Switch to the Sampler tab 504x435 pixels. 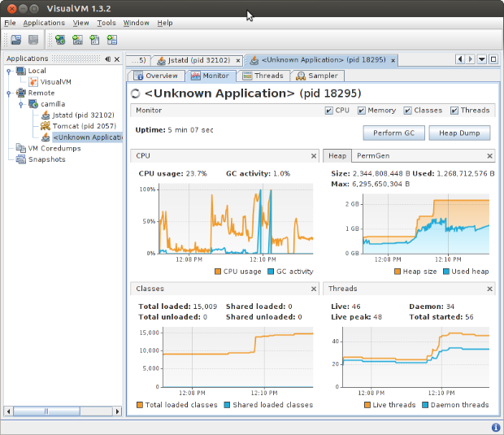point(318,76)
